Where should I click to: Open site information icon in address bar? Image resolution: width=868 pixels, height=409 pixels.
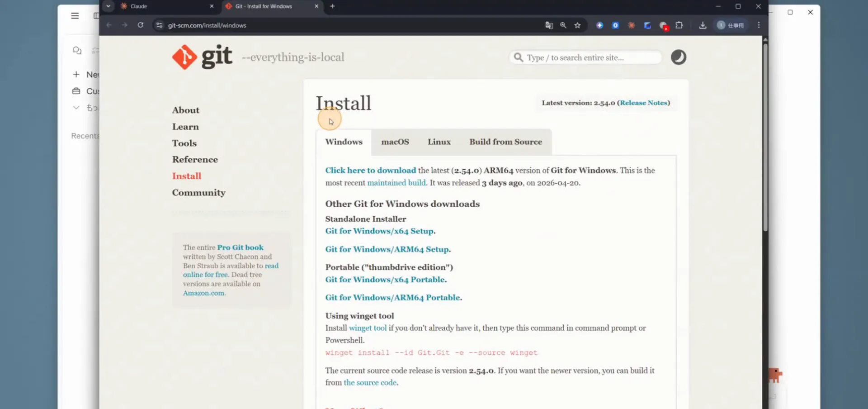pos(159,25)
